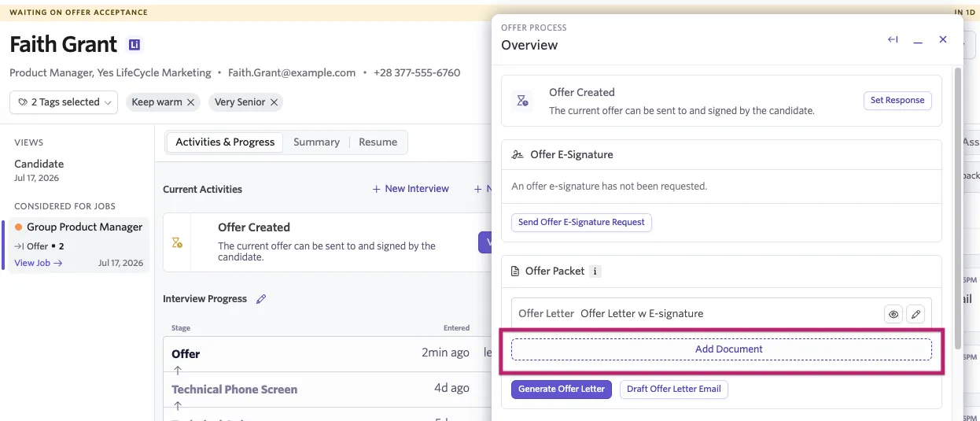Click the Add Document area

point(721,349)
